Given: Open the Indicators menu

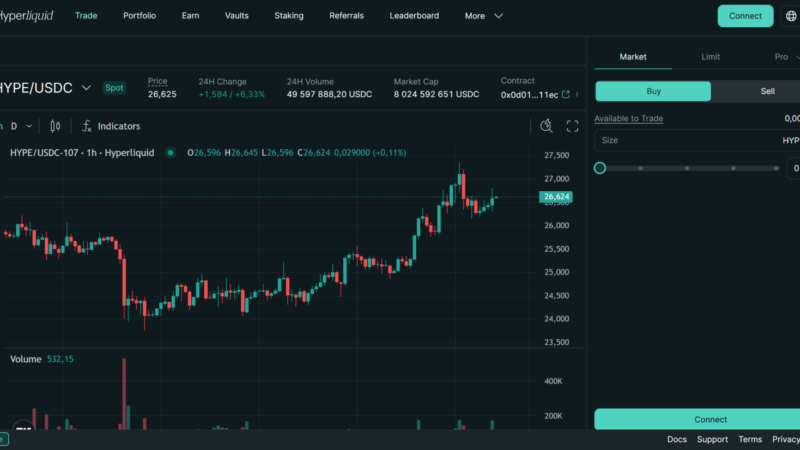Looking at the screenshot, I should click(x=111, y=126).
